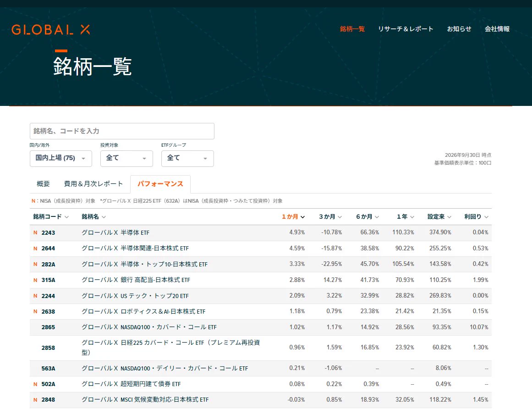Screen dimensions: 532x409
Task: Click code 2865
Action: (x=48, y=327)
